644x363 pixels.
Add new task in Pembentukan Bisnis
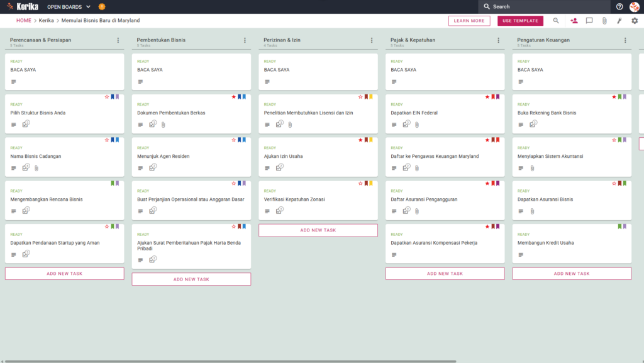coord(191,279)
